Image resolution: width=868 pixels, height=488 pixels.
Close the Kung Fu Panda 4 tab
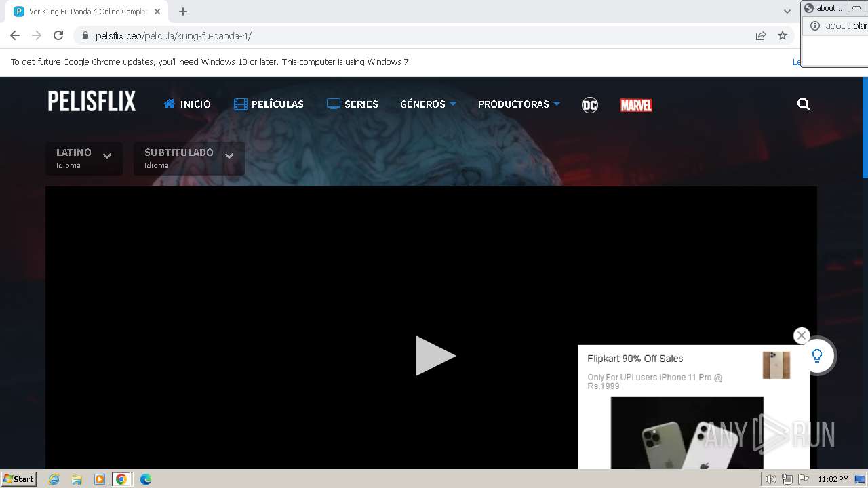[x=157, y=12]
